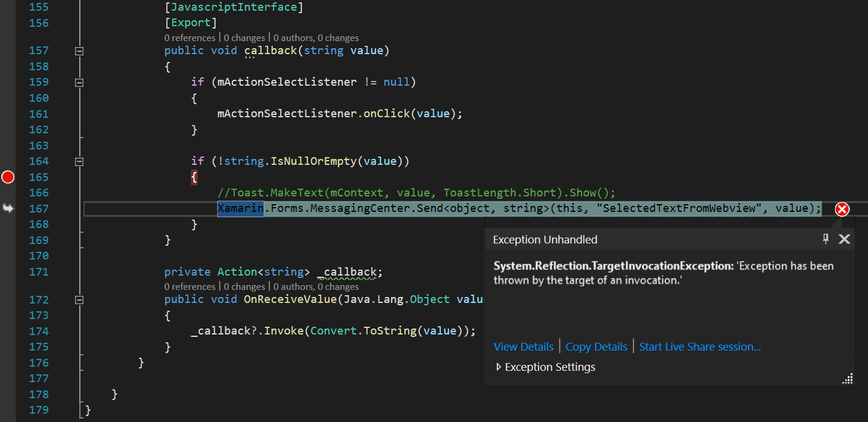Close the Exception Unhandled popup
868x422 pixels.
(x=844, y=239)
